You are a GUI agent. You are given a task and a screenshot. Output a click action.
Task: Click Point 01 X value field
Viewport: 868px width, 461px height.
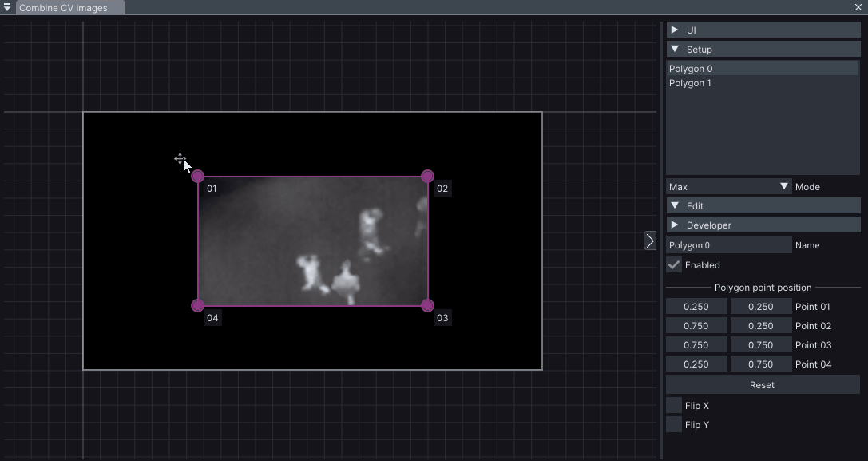(697, 307)
